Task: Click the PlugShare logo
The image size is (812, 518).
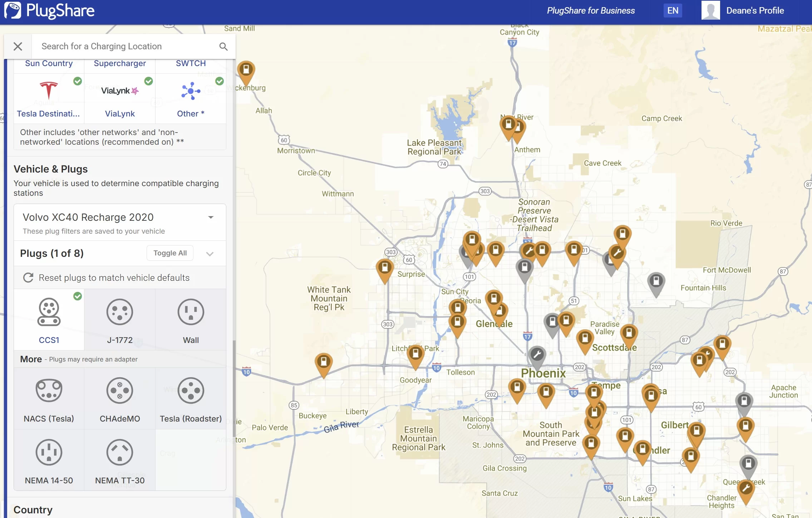Action: pos(49,11)
